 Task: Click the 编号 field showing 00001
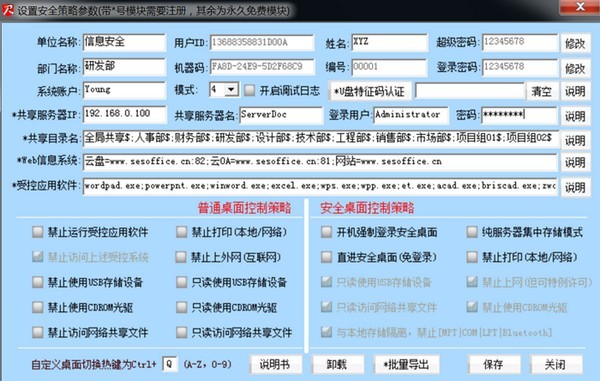[x=389, y=67]
